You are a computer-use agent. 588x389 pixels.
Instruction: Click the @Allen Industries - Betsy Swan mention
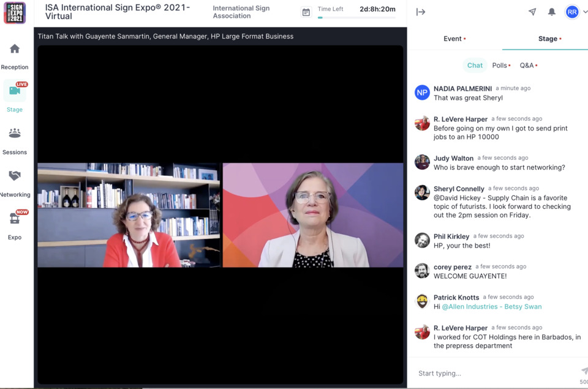491,306
